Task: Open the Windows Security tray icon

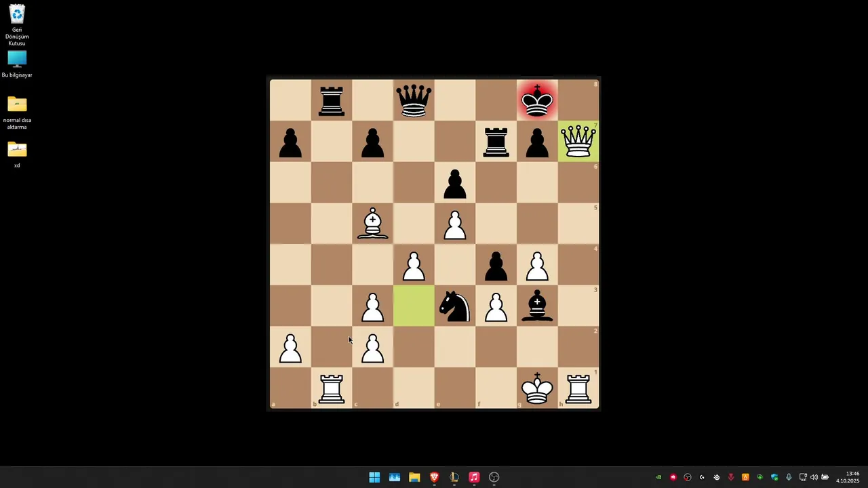Action: click(774, 477)
